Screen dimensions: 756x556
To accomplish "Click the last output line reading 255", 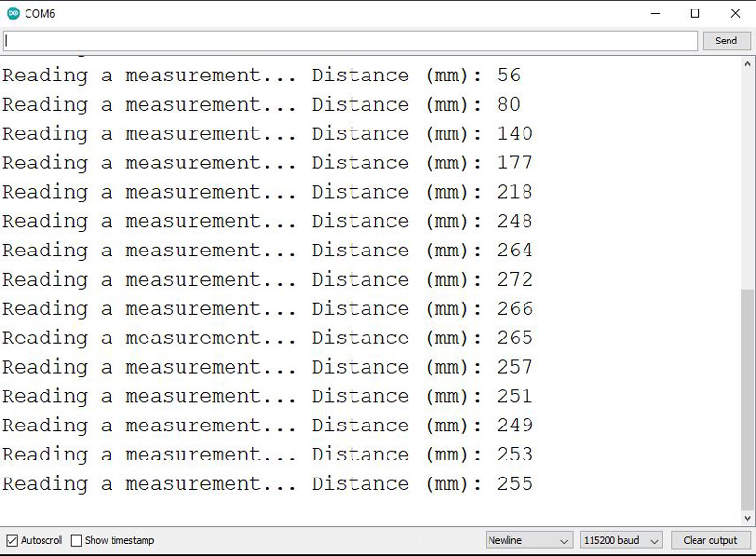I will pyautogui.click(x=266, y=484).
